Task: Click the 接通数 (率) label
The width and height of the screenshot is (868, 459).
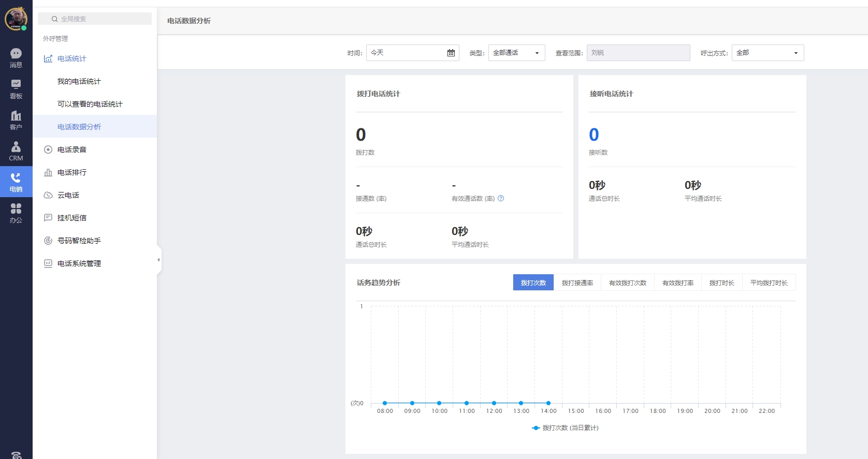Action: pyautogui.click(x=371, y=199)
